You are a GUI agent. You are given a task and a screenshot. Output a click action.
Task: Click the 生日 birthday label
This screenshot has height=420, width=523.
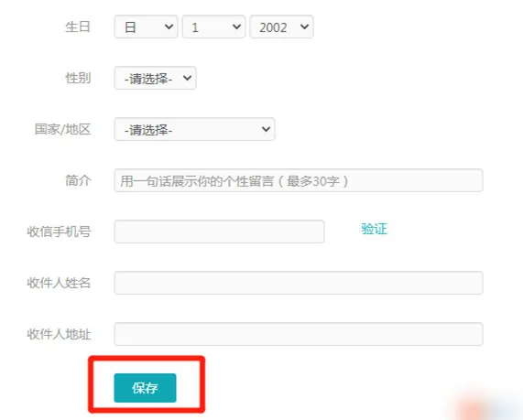[78, 27]
